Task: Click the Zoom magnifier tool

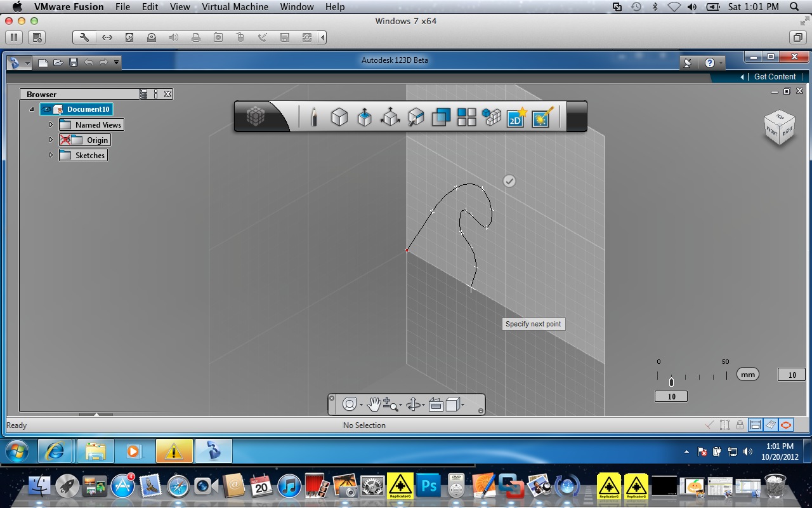Action: pos(391,404)
